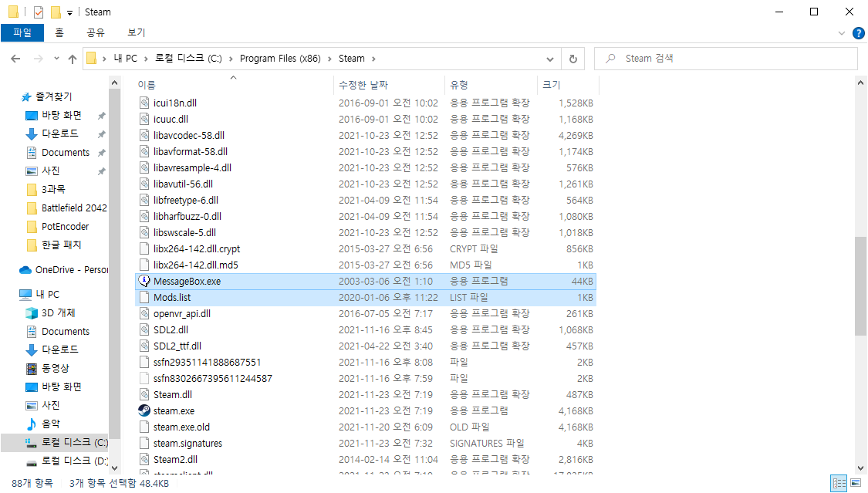Expand the ribbon with chevron
Screen dimensions: 868x493
[x=842, y=33]
